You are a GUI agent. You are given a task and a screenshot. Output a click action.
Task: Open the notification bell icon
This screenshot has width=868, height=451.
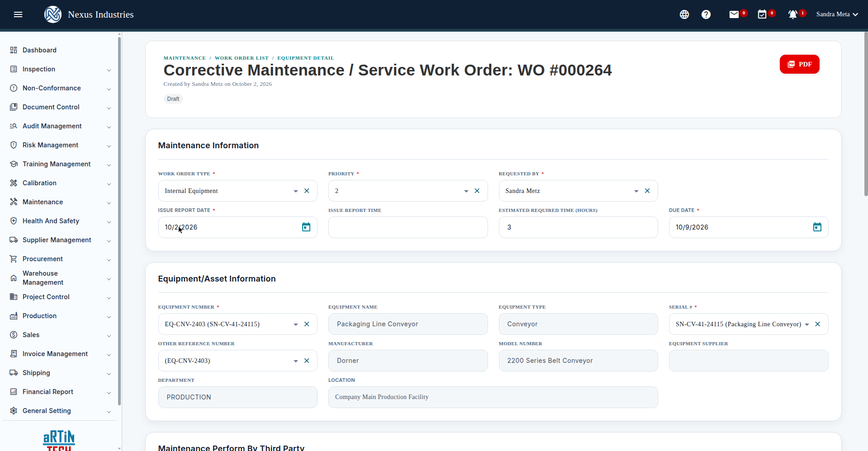792,14
